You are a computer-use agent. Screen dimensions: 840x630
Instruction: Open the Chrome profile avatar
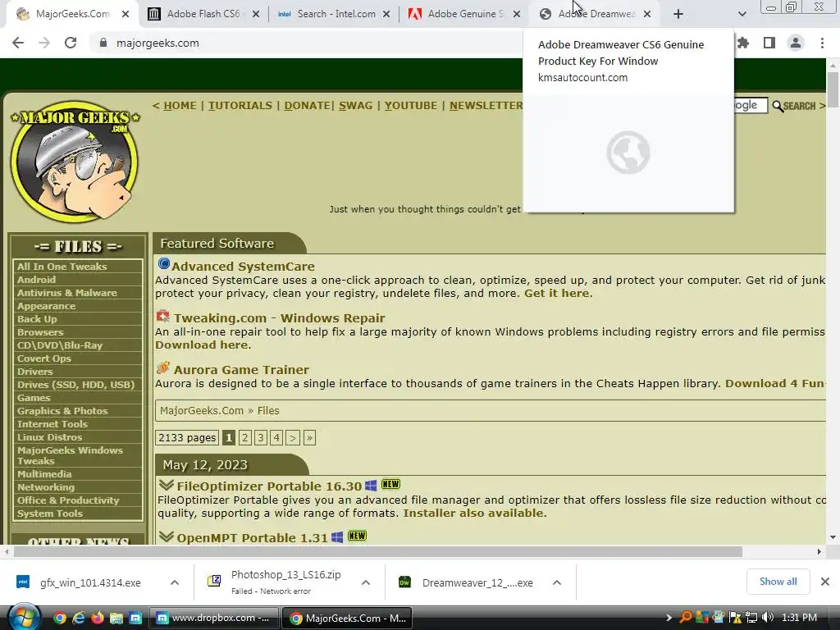click(x=796, y=43)
